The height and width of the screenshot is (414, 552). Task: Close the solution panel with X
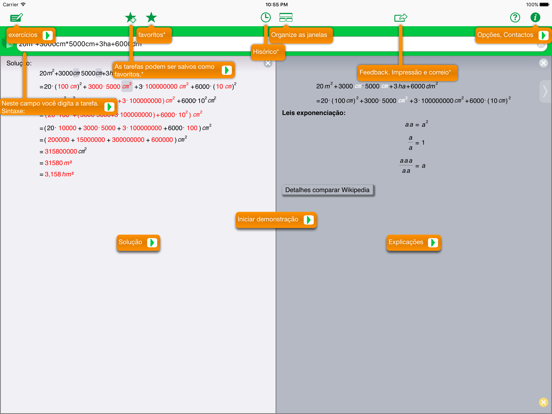(268, 63)
